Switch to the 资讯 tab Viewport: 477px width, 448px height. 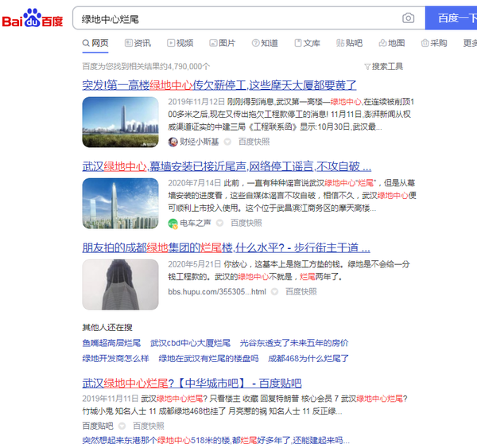click(x=138, y=43)
